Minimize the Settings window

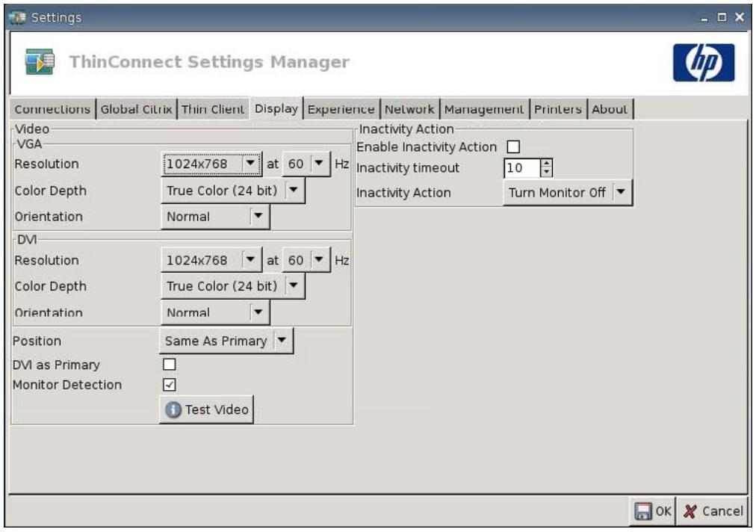click(704, 18)
